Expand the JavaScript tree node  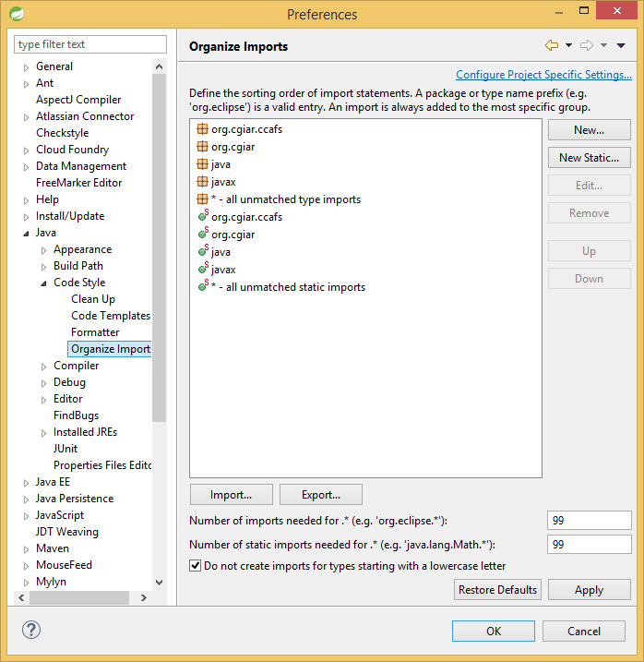(x=26, y=516)
